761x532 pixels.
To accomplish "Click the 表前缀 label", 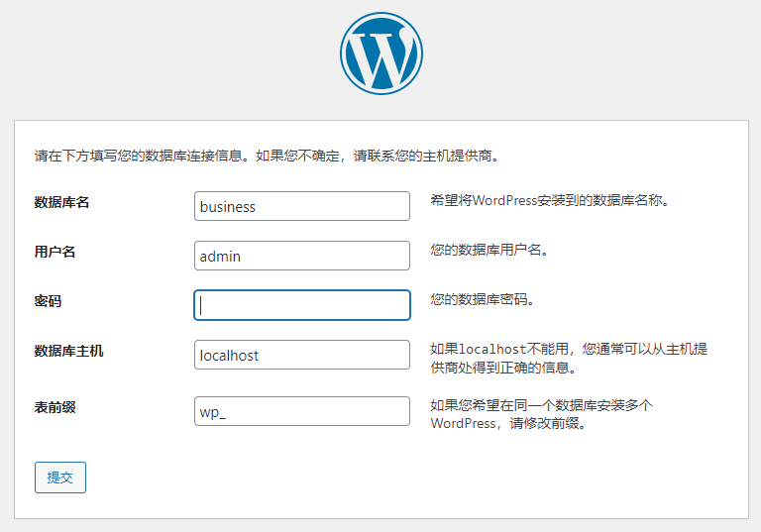I will [x=54, y=407].
